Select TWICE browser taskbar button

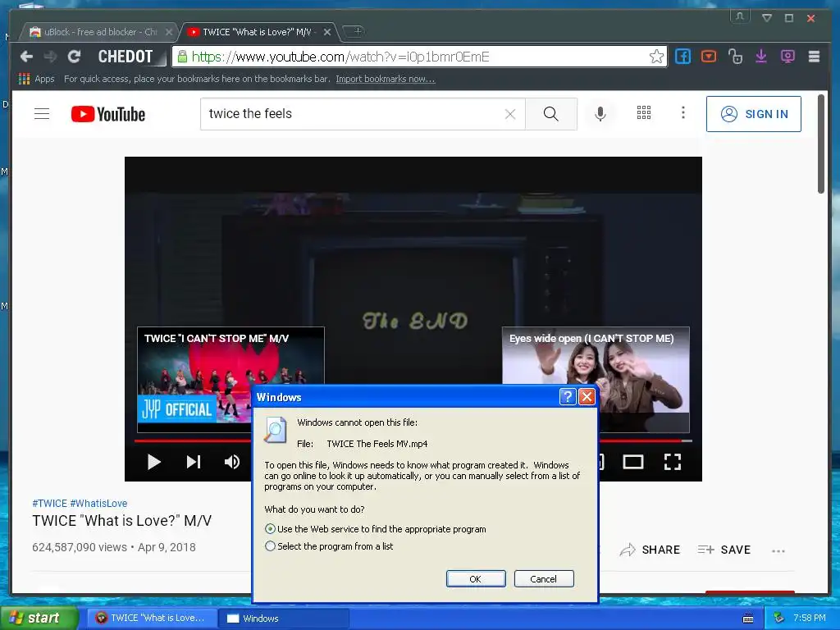coord(152,618)
